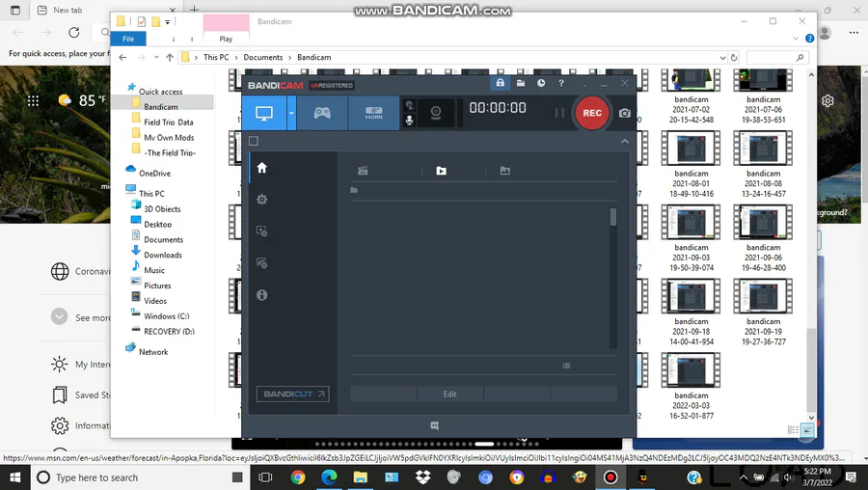Open Bandicam Image settings sidebar icon
868x490 pixels.
click(261, 263)
